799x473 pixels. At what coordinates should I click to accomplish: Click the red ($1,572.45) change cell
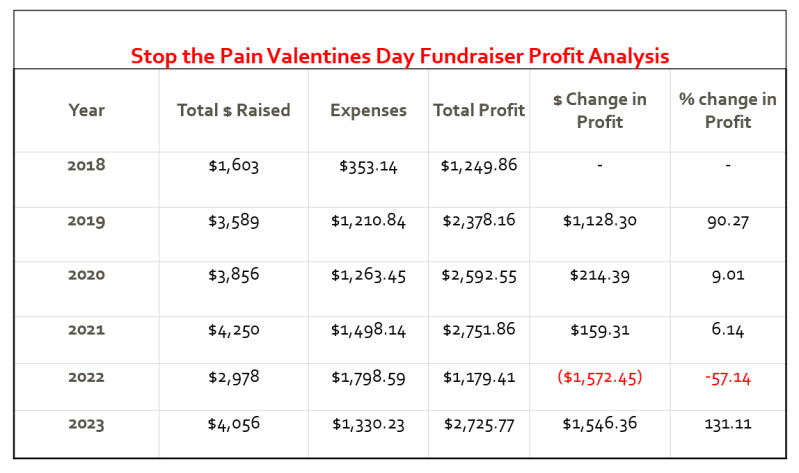point(600,377)
